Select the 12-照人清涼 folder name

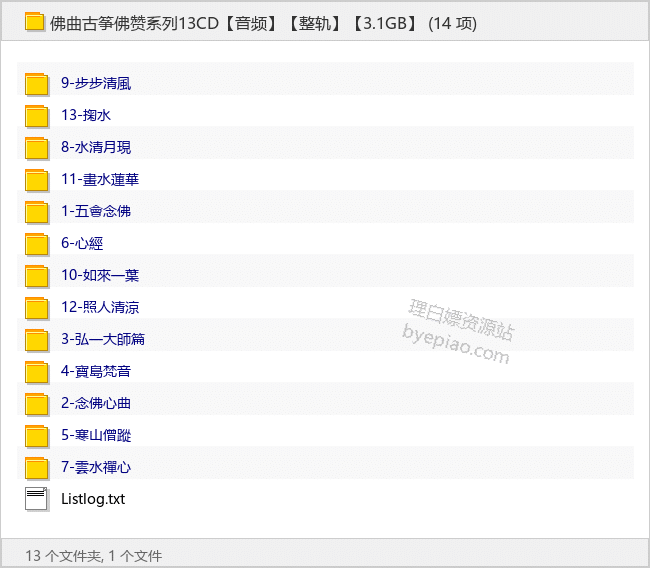100,308
